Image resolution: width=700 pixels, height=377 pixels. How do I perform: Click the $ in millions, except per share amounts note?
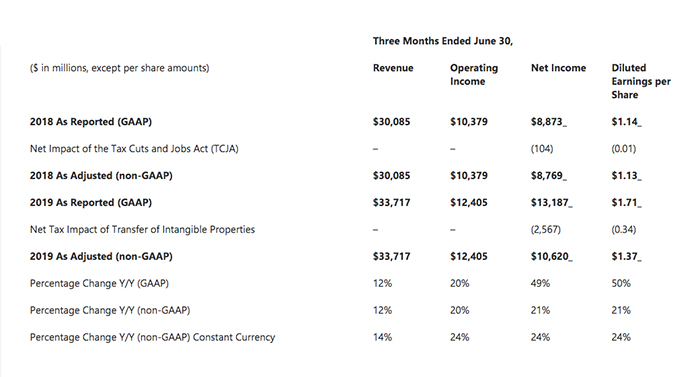pyautogui.click(x=119, y=68)
